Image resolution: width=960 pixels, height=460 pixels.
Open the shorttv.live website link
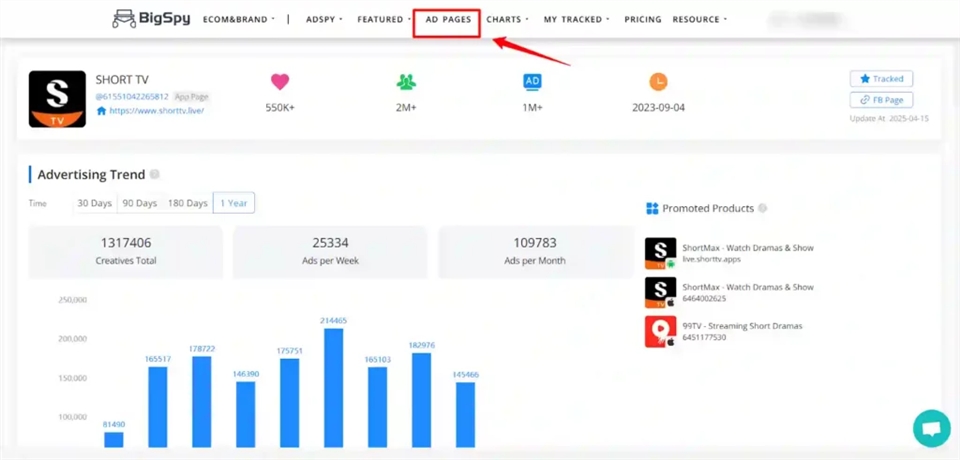click(156, 111)
